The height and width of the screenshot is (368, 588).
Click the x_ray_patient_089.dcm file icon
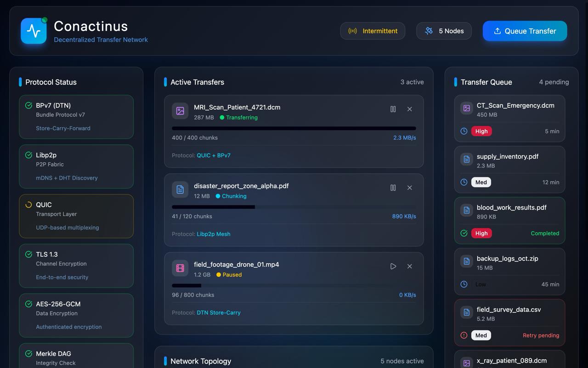467,363
